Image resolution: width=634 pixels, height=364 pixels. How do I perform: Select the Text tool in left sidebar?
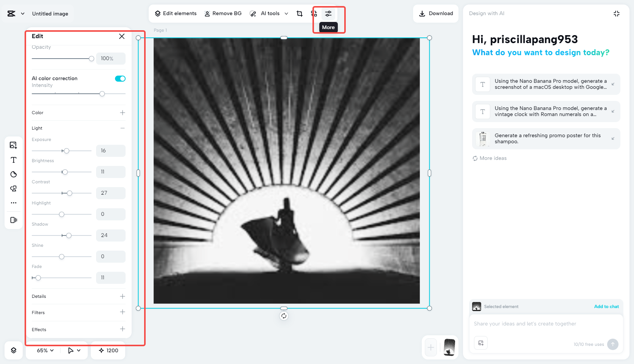13,160
